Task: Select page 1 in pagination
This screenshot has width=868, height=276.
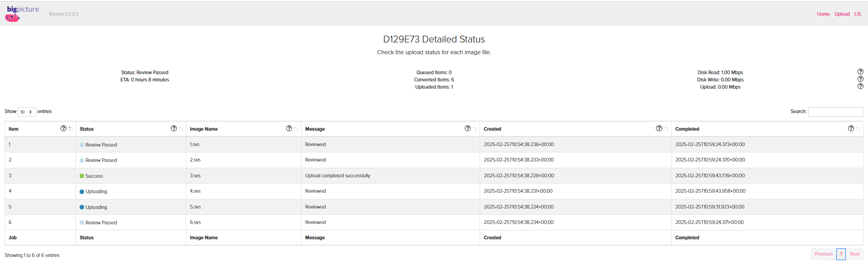Action: tap(841, 254)
